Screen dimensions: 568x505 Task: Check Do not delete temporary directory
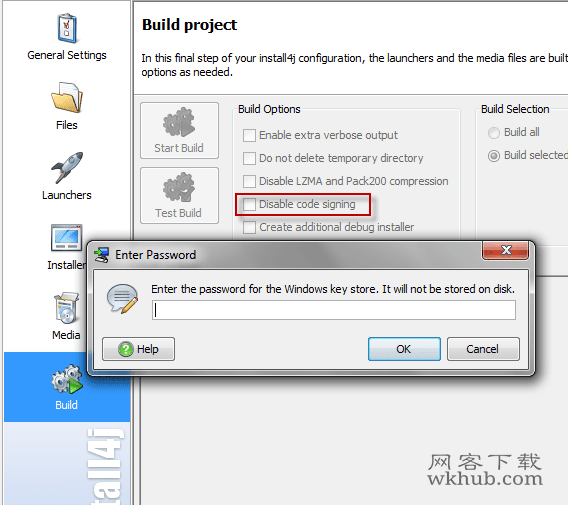pyautogui.click(x=249, y=158)
